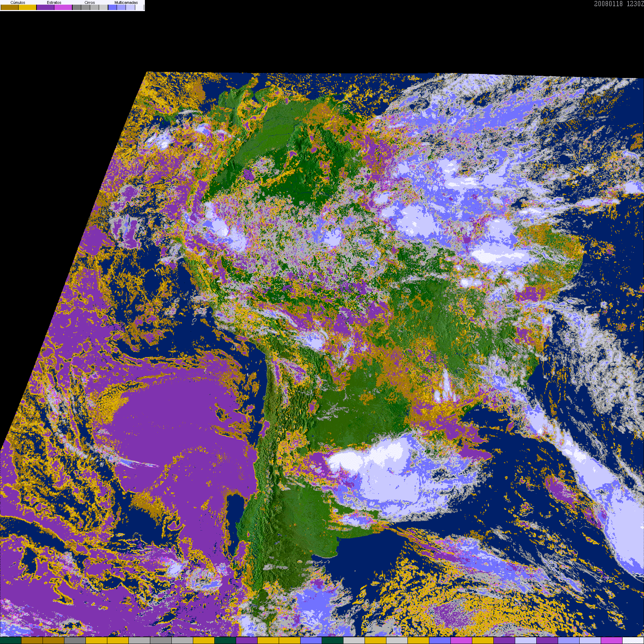
Task: Click the Cúmulos legend label
Action: click(x=18, y=3)
